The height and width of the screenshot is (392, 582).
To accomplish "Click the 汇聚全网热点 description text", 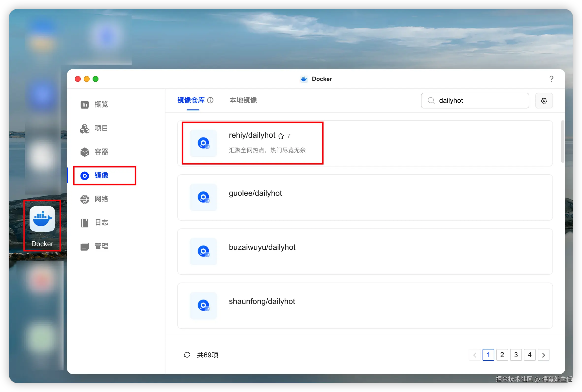I will click(267, 150).
